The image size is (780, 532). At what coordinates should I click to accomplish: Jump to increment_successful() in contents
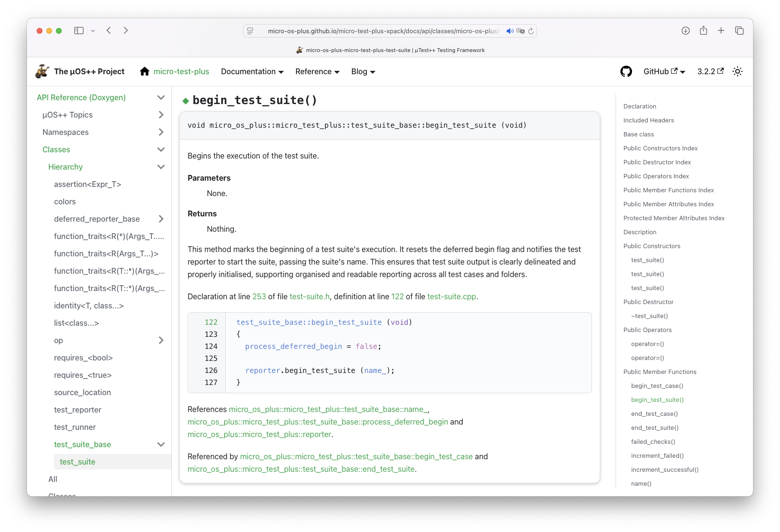tap(665, 470)
